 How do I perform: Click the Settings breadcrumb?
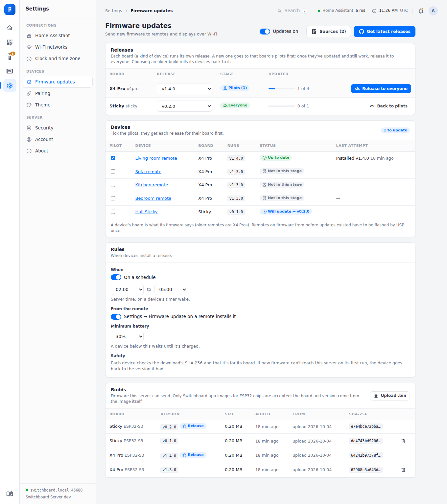[113, 11]
